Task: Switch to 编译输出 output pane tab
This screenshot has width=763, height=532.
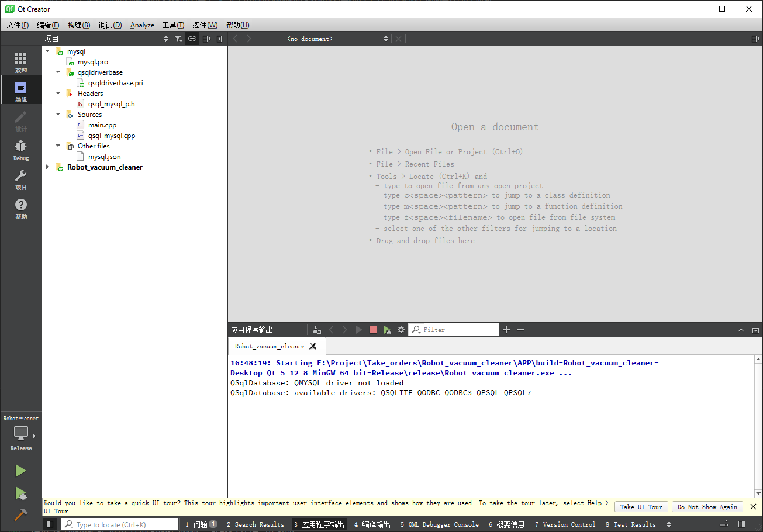Action: tap(372, 524)
